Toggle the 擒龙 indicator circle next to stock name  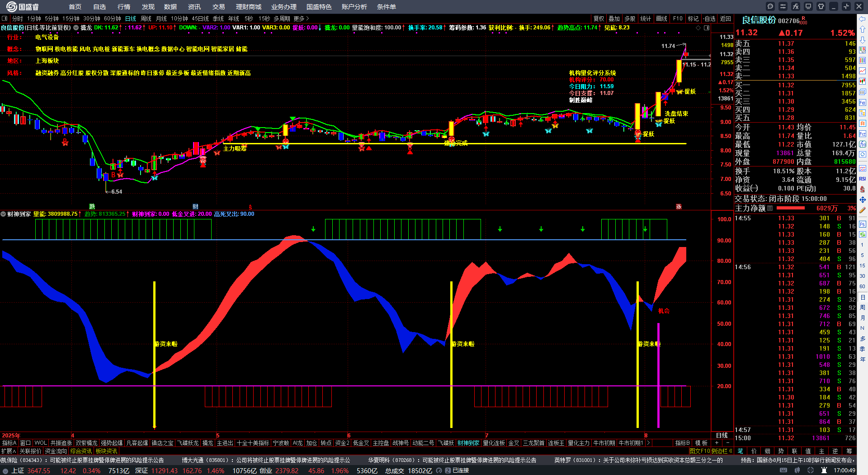(x=76, y=28)
